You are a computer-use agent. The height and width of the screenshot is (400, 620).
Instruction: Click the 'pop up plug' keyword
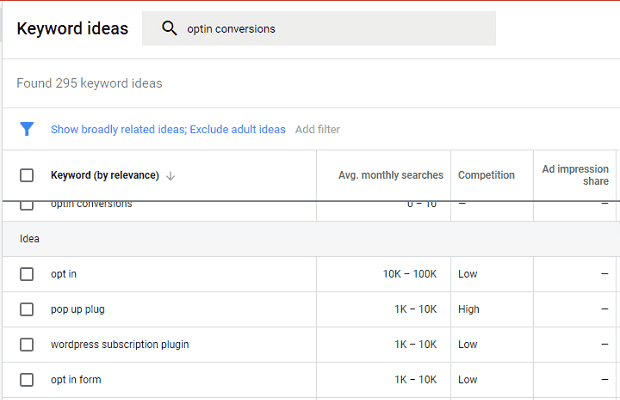(x=78, y=309)
